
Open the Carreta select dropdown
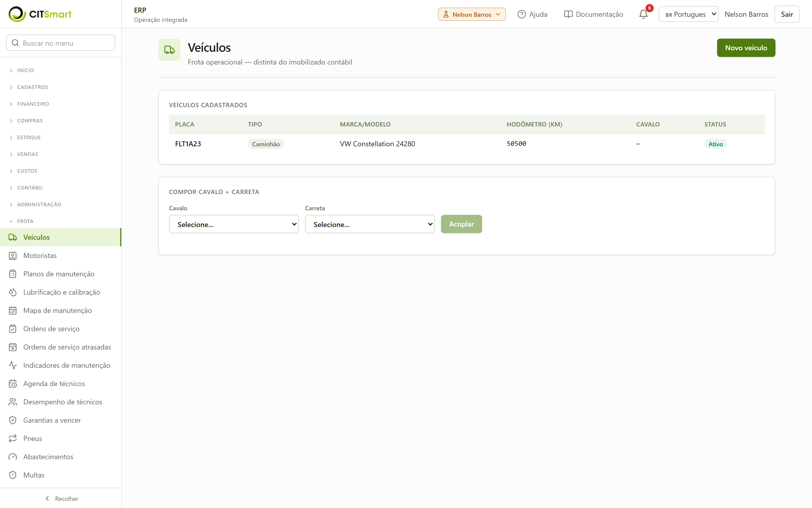[x=370, y=224]
